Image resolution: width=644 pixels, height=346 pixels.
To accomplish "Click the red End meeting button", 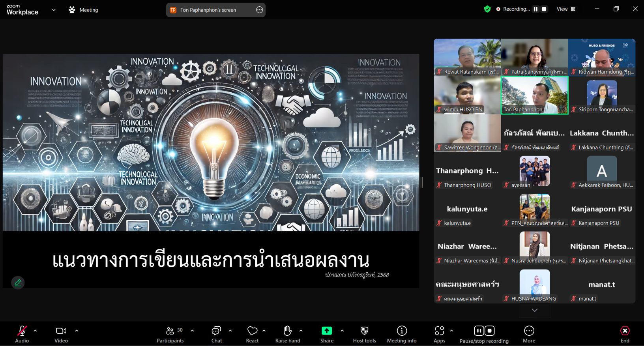I will [625, 331].
